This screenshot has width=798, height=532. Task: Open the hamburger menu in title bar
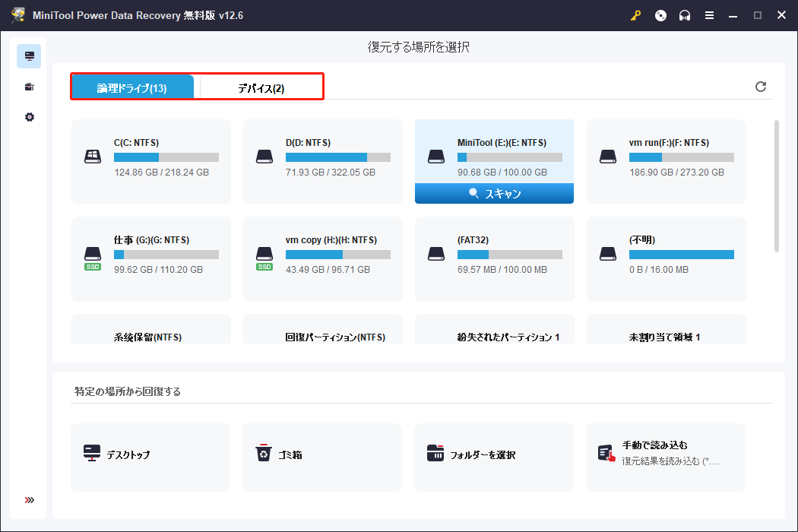tap(709, 16)
